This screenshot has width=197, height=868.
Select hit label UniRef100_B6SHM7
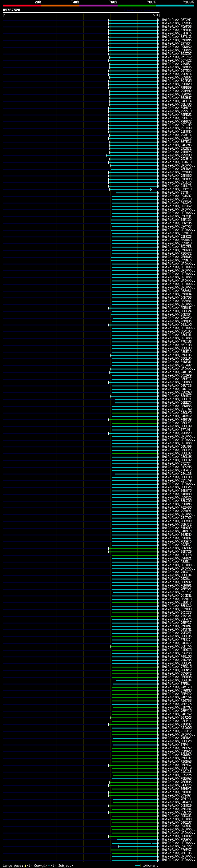coord(177,98)
